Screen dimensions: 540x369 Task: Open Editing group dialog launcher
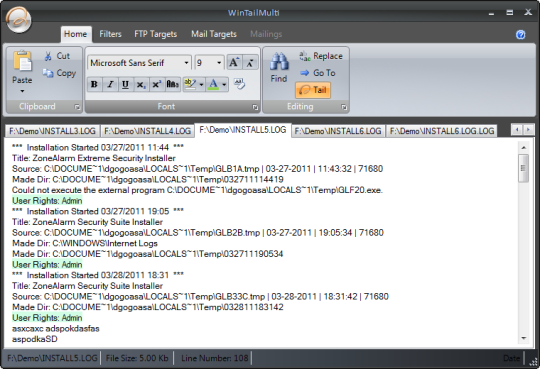pyautogui.click(x=344, y=107)
